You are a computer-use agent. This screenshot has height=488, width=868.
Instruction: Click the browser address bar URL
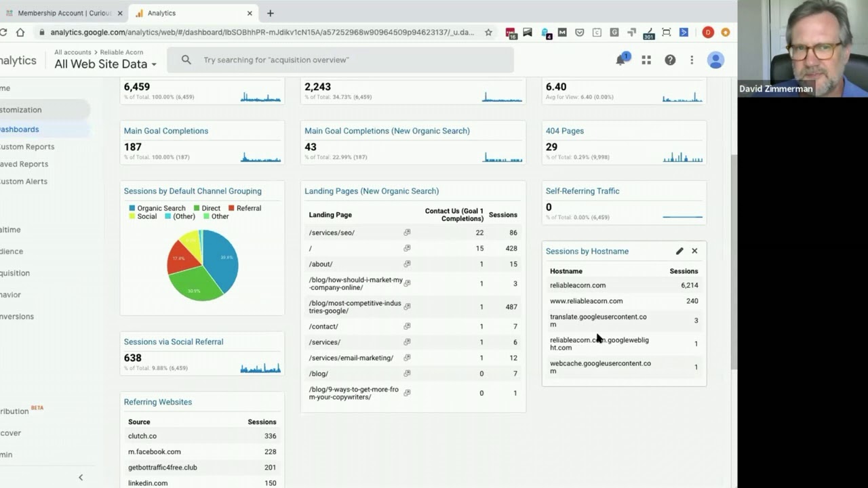(x=262, y=32)
